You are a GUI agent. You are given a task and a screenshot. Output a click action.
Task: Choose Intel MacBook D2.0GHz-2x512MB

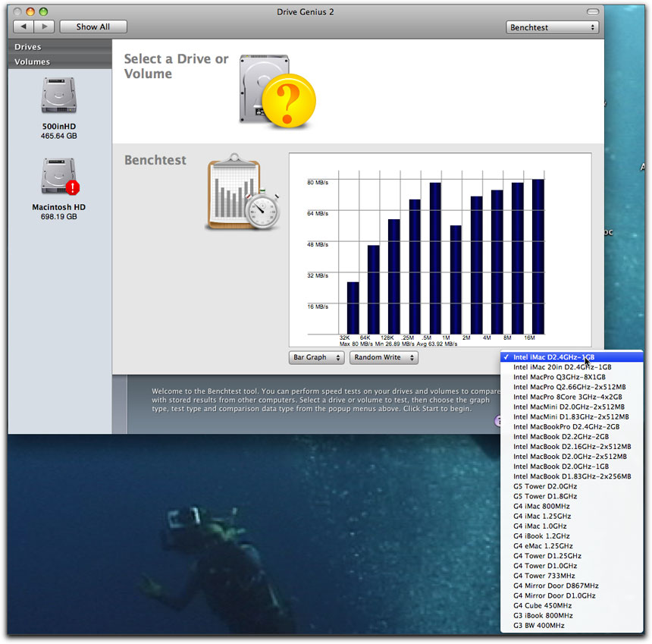(x=572, y=457)
